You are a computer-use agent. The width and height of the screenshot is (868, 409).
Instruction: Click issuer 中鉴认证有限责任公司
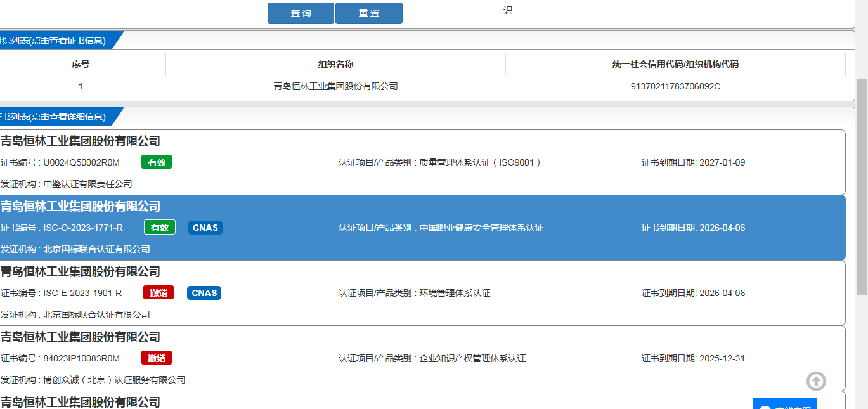tap(87, 184)
